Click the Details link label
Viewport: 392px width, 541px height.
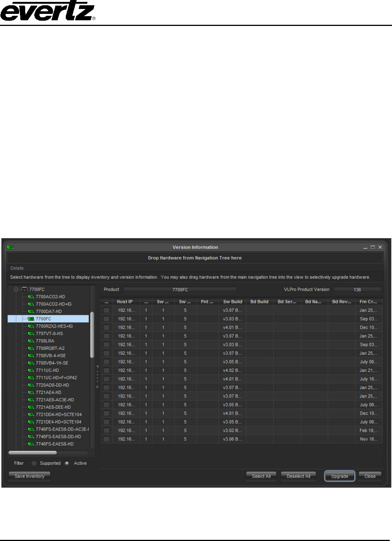point(17,268)
